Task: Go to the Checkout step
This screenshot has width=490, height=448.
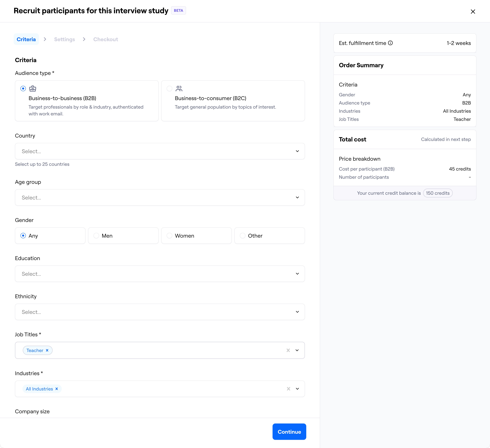Action: click(105, 39)
